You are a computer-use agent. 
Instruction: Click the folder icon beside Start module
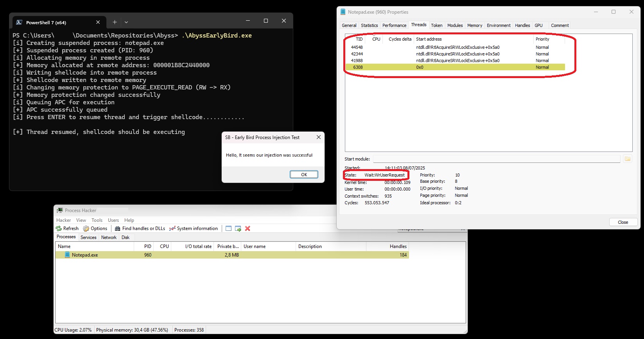tap(627, 159)
